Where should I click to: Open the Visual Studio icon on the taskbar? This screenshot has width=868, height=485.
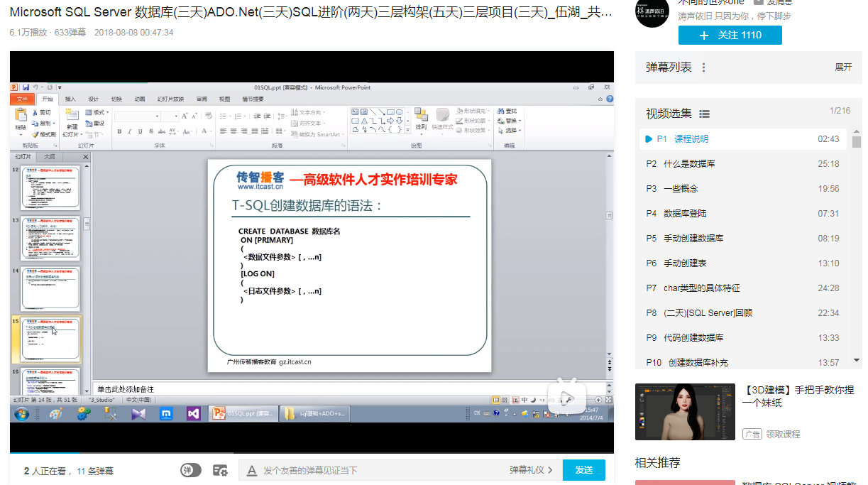tap(193, 414)
